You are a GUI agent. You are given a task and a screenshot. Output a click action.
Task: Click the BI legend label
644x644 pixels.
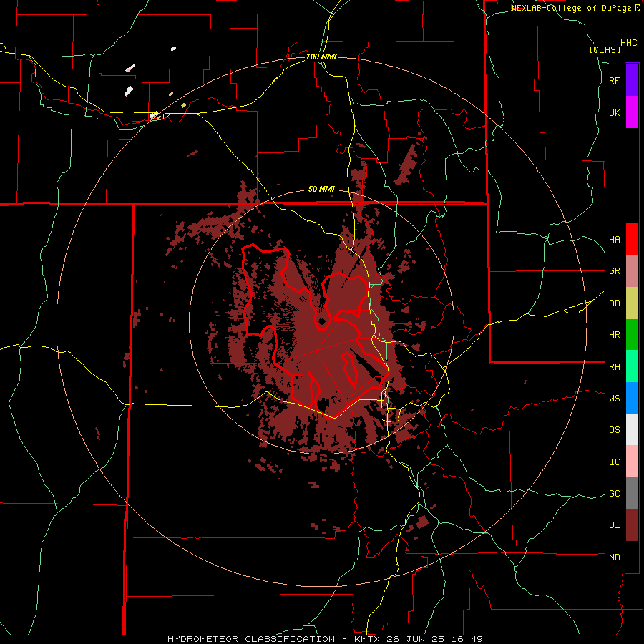(614, 525)
